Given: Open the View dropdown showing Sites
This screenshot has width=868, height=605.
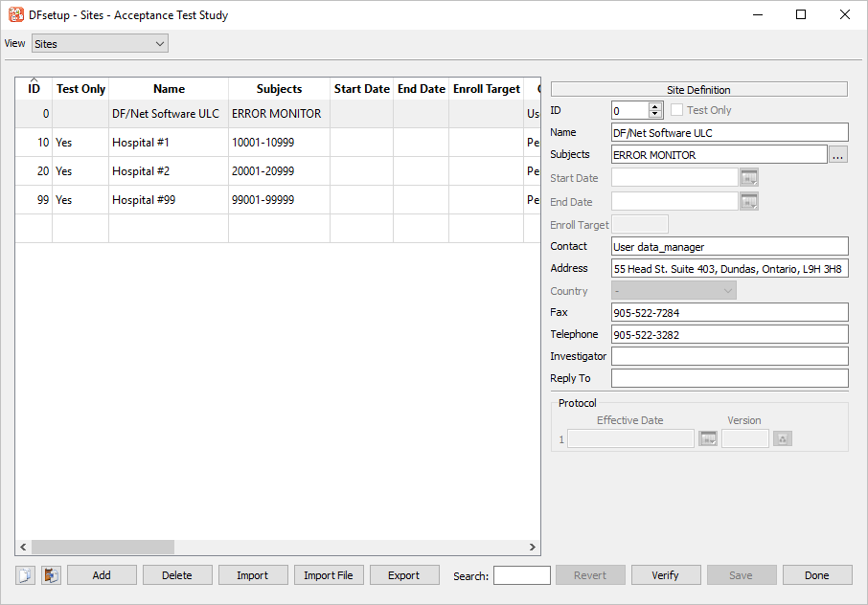Looking at the screenshot, I should (x=100, y=43).
